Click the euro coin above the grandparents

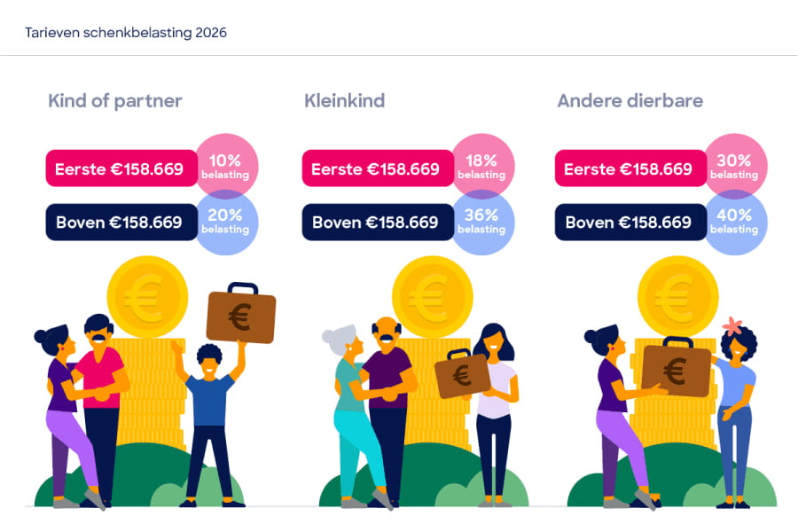432,297
